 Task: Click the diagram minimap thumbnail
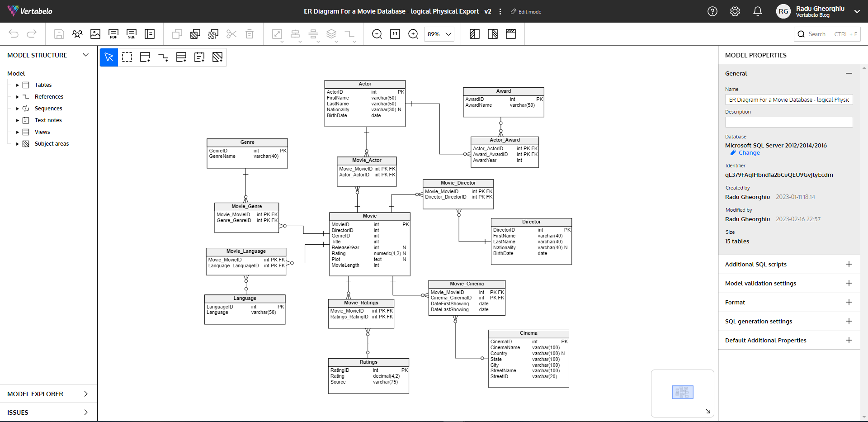click(683, 392)
